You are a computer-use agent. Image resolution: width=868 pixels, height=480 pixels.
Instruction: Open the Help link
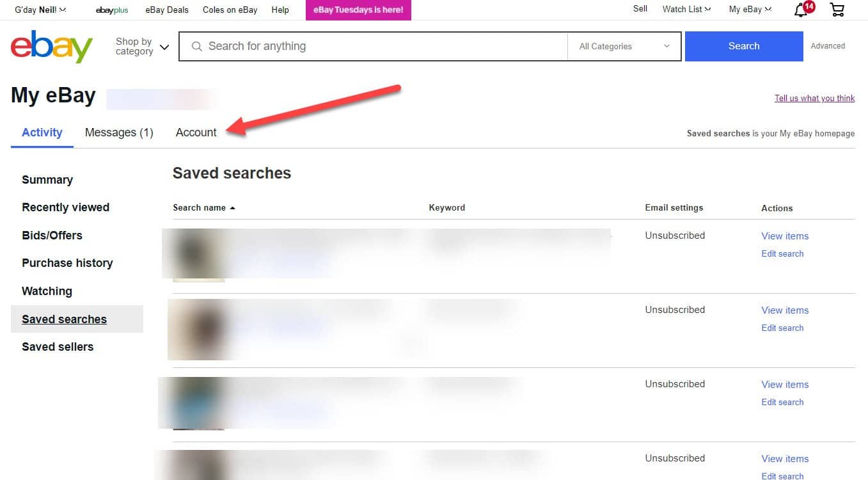click(x=280, y=10)
